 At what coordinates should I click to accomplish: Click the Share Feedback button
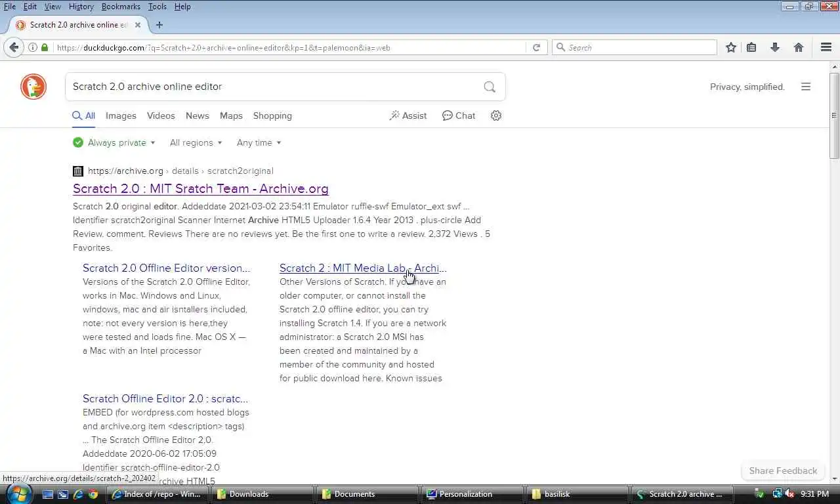coord(783,471)
